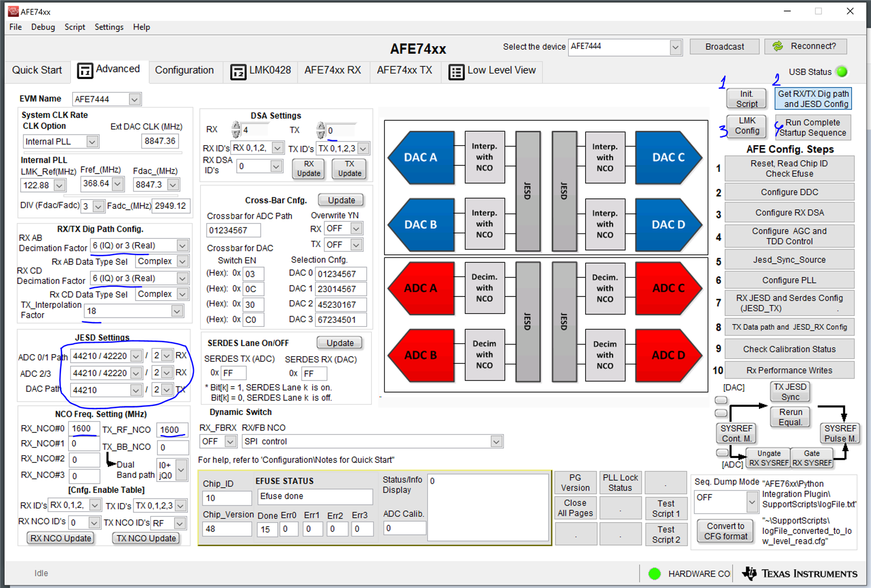The height and width of the screenshot is (588, 871).
Task: Open the RX AB Decimation Factor dropdown
Action: tap(183, 245)
